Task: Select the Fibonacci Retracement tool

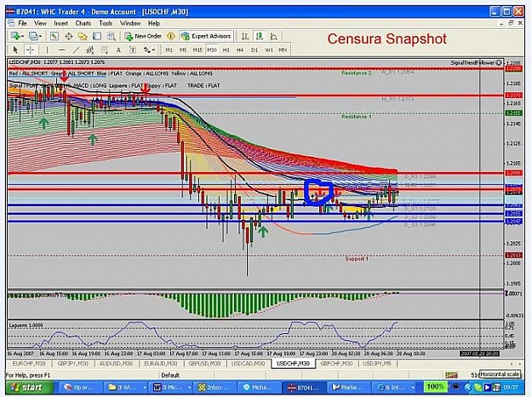Action: [104, 50]
